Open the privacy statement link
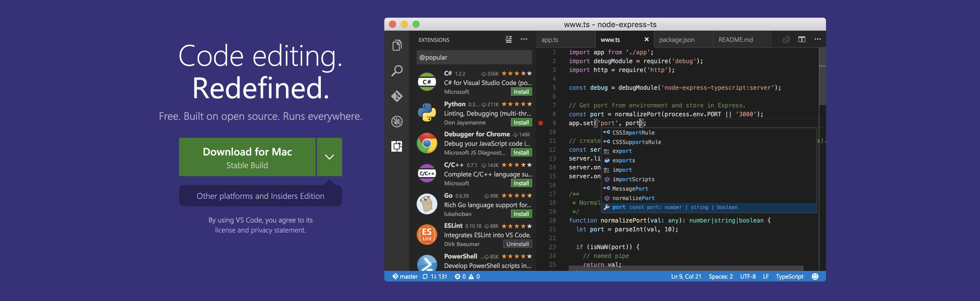This screenshot has height=301, width=980. [x=278, y=230]
